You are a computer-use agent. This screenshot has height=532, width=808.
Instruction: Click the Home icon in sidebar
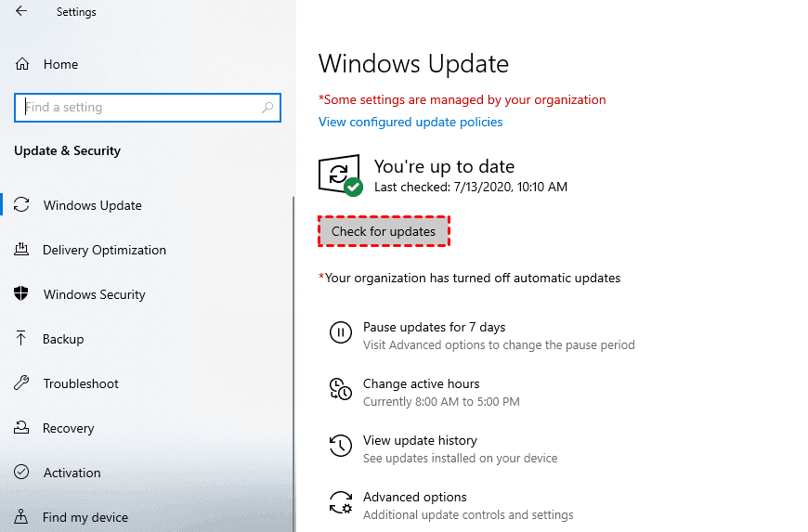coord(22,64)
